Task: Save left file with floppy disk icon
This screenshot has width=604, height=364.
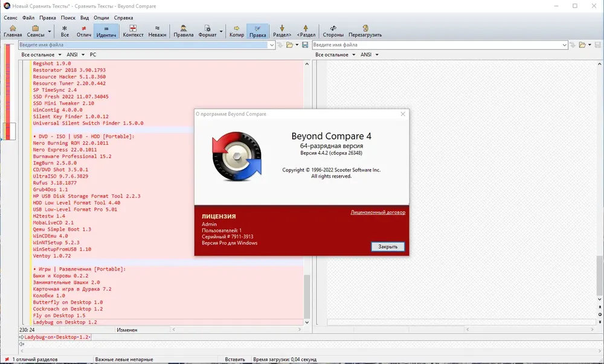Action: (x=305, y=45)
